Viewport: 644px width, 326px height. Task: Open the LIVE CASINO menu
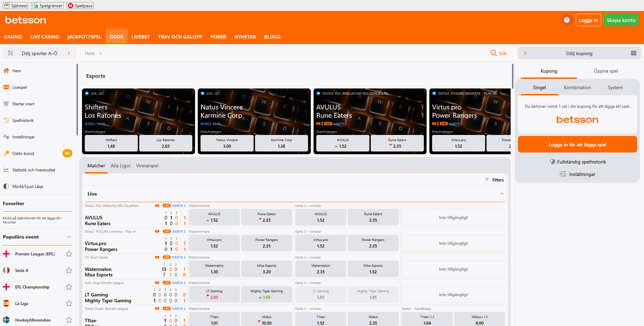(45, 37)
